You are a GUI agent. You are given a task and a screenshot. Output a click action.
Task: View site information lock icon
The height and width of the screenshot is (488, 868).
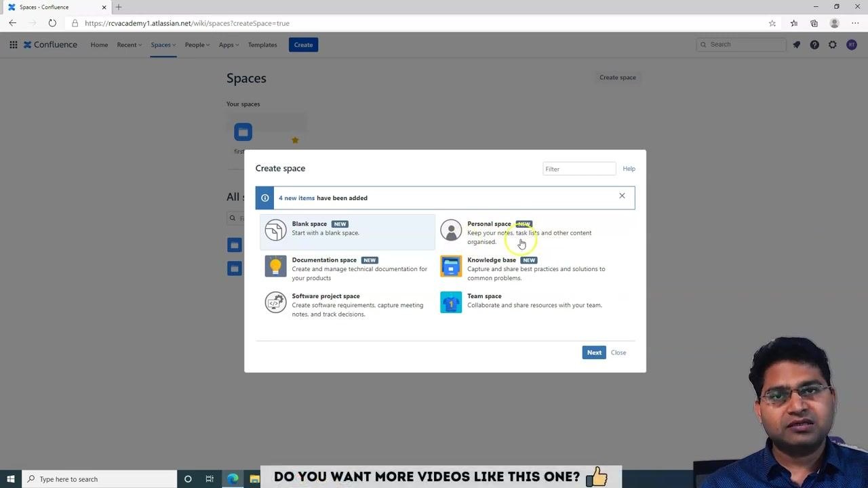coord(75,23)
